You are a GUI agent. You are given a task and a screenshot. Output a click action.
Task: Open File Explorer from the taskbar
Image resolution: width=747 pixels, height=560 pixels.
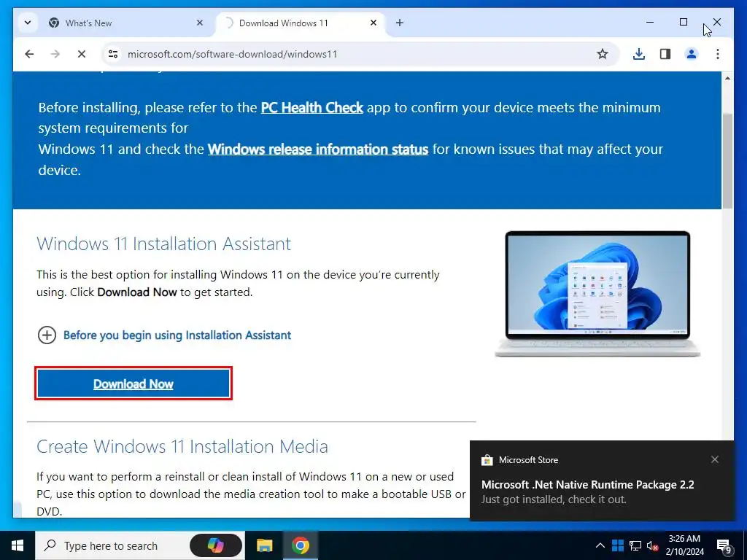click(x=264, y=545)
